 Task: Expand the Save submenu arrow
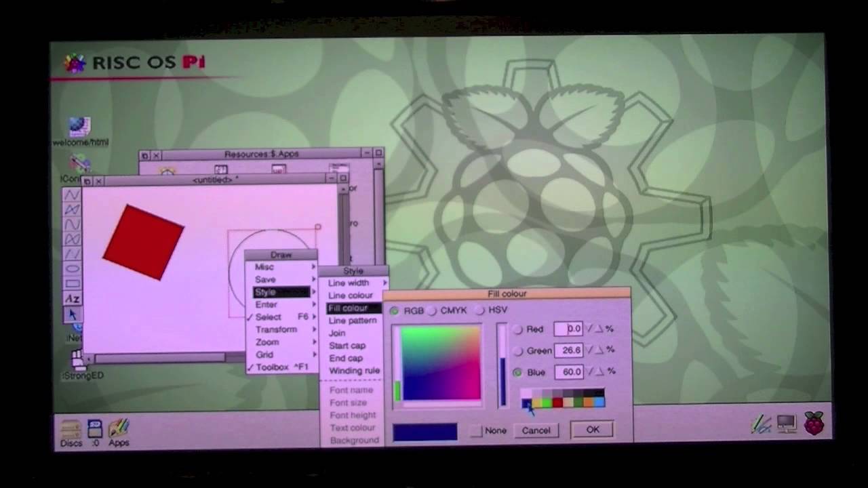[313, 279]
